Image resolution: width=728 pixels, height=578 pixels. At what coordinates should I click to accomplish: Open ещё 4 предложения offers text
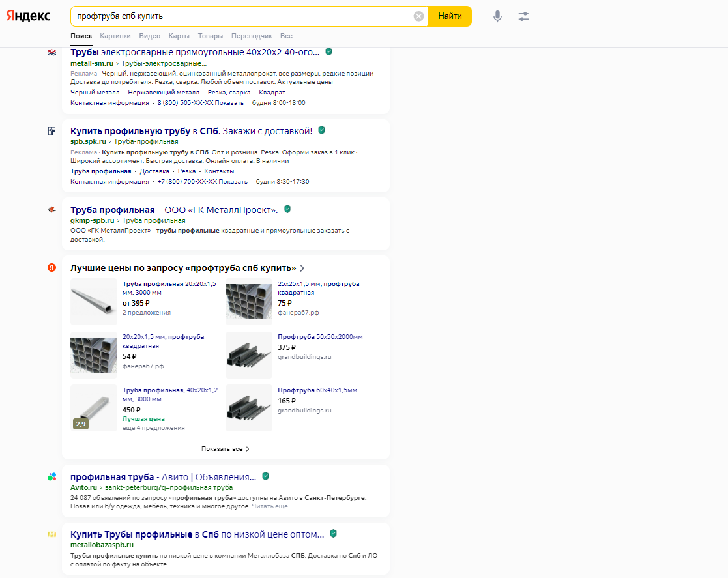pos(154,428)
